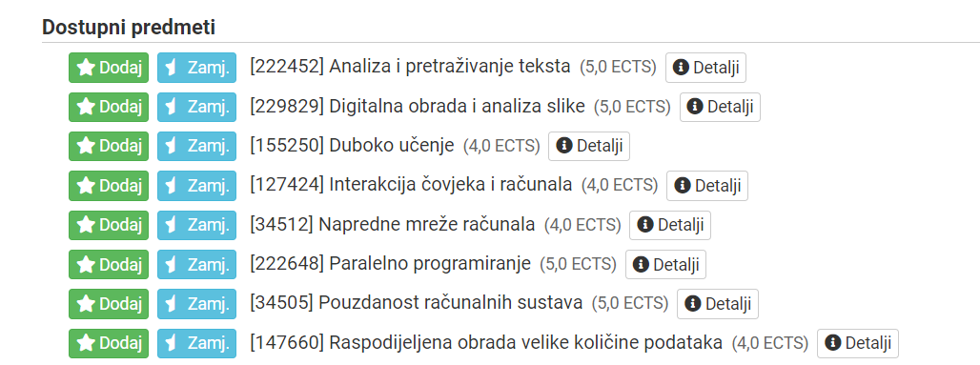Show Detalji for Pouzdanost računalnih sustava
This screenshot has height=365, width=980.
click(718, 304)
